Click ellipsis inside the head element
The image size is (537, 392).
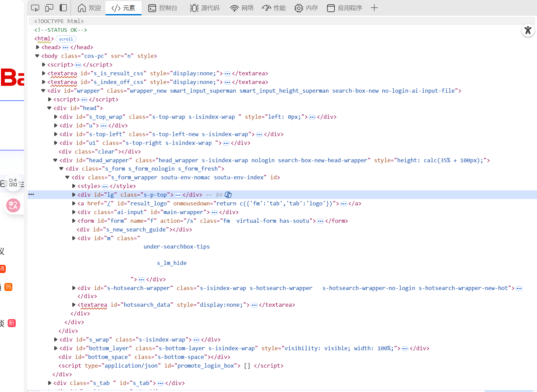[x=66, y=48]
